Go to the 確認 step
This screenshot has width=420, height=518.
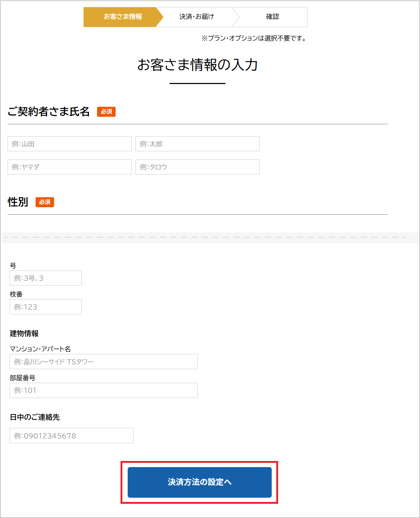pos(272,17)
